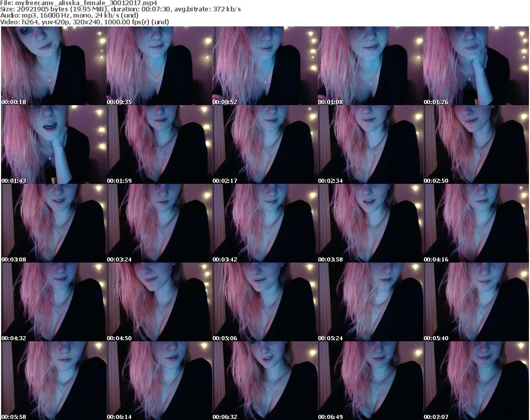530x420 pixels.
Task: Pick the thumbnail stamped 00:07:07
Action: (x=476, y=381)
